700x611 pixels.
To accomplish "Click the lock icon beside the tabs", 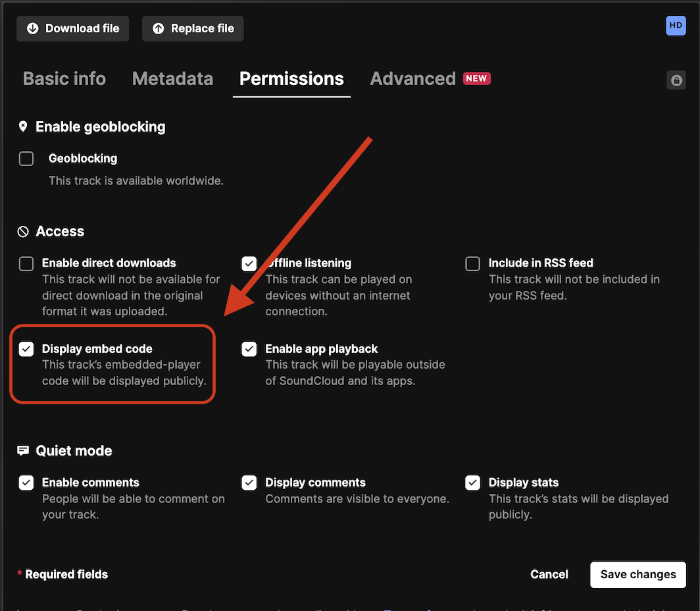I will point(676,80).
